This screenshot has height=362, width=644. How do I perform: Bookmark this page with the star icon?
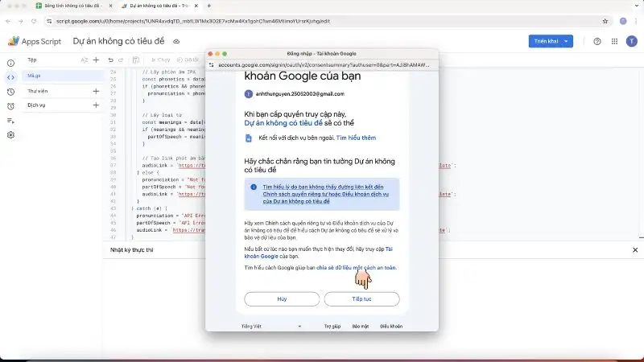605,21
